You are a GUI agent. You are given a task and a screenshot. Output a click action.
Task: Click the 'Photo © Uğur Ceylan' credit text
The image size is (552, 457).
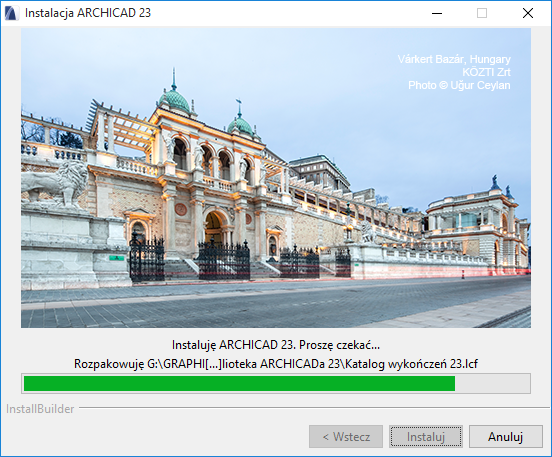tap(459, 85)
